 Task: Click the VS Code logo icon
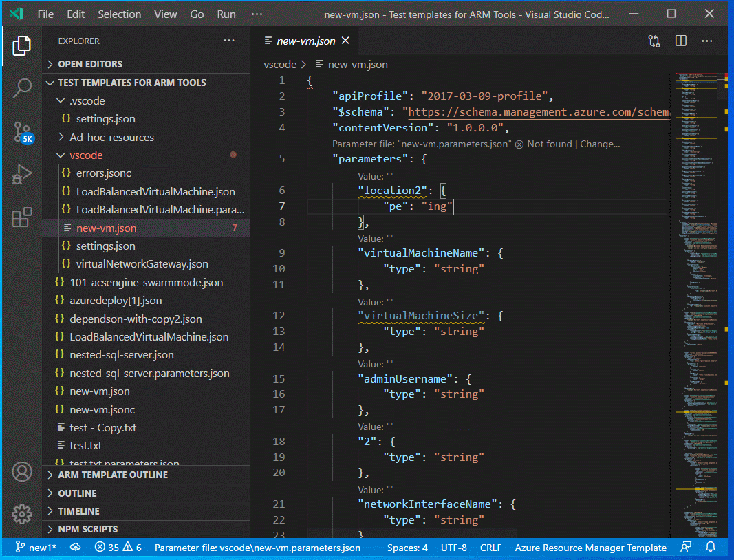click(x=17, y=14)
